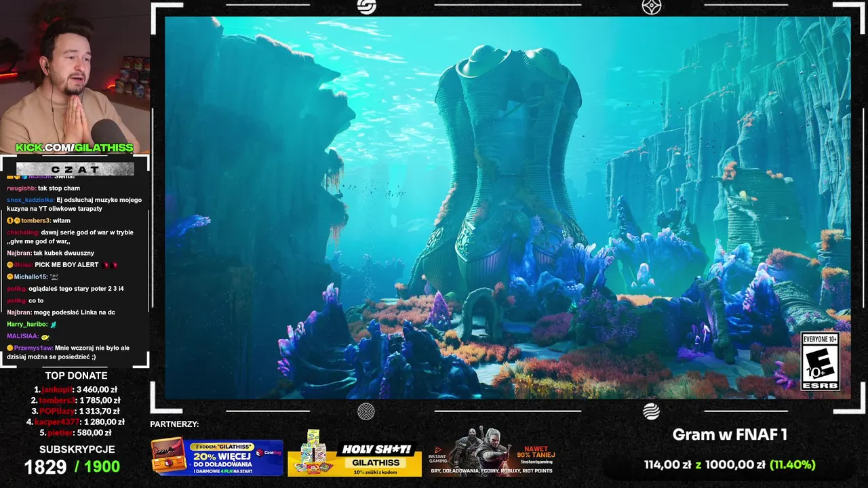This screenshot has height=488, width=868.
Task: Select rwugishb's message 'tak stop cham'
Action: coord(43,188)
